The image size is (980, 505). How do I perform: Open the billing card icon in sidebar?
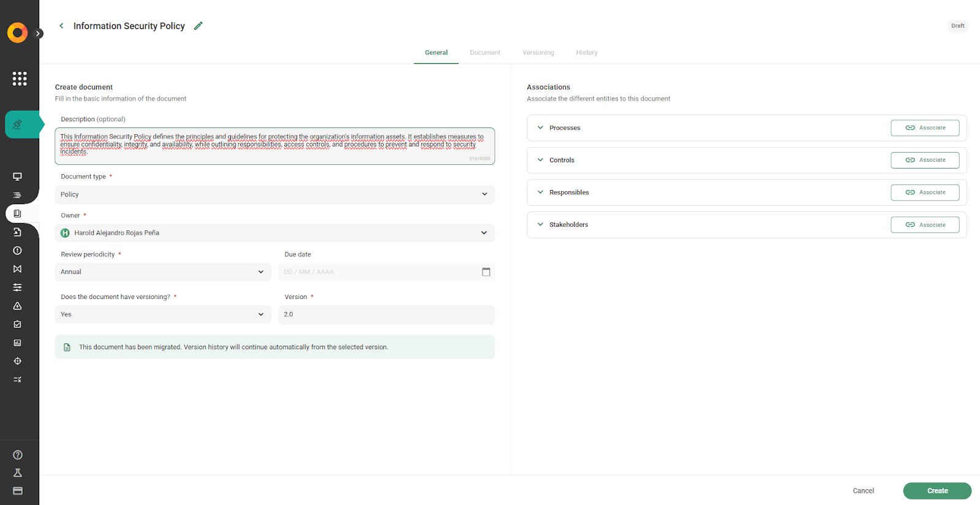[18, 491]
